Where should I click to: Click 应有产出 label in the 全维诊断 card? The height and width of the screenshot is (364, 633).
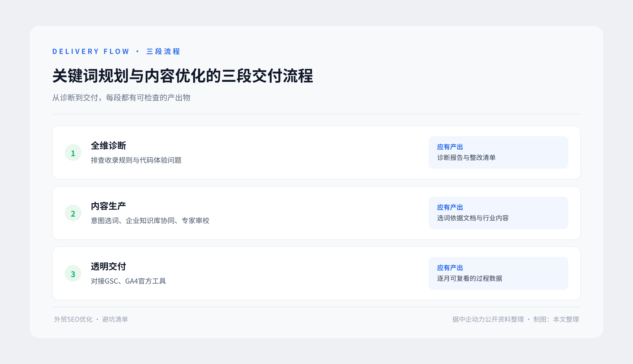point(450,147)
